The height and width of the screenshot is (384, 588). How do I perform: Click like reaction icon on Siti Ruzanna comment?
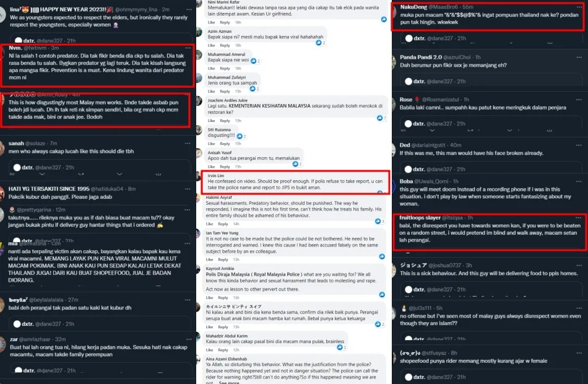coord(240,136)
